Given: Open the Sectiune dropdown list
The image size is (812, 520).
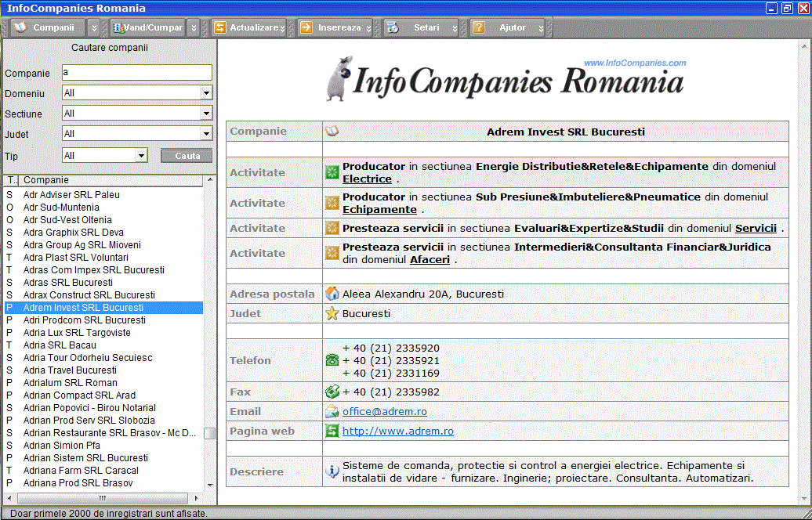Looking at the screenshot, I should click(206, 114).
